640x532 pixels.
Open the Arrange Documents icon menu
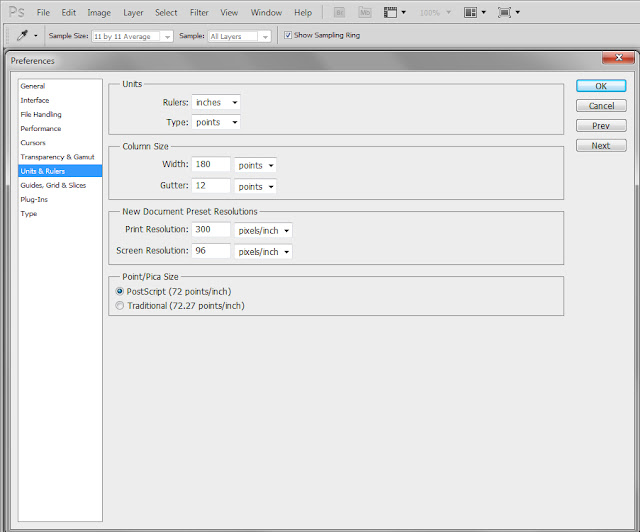475,13
